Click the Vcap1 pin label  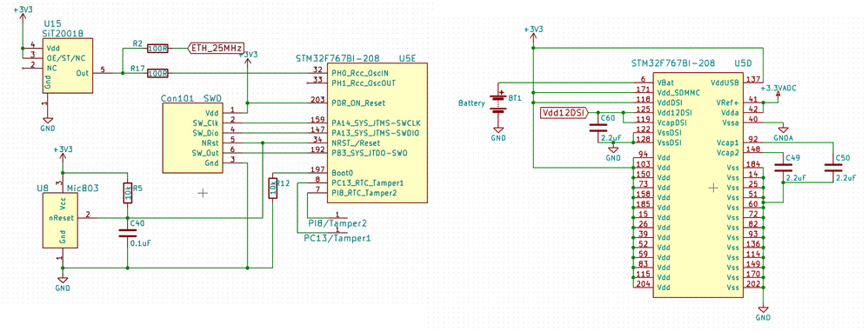point(729,142)
